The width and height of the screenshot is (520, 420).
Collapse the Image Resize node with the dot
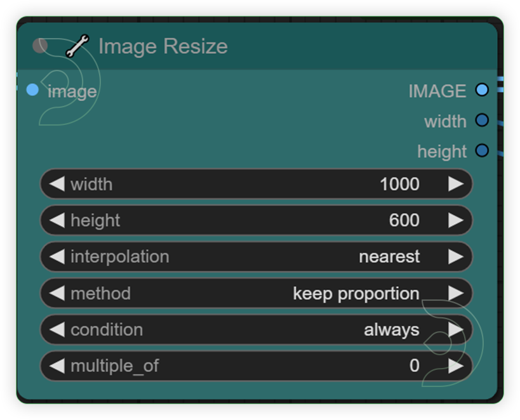[x=41, y=45]
